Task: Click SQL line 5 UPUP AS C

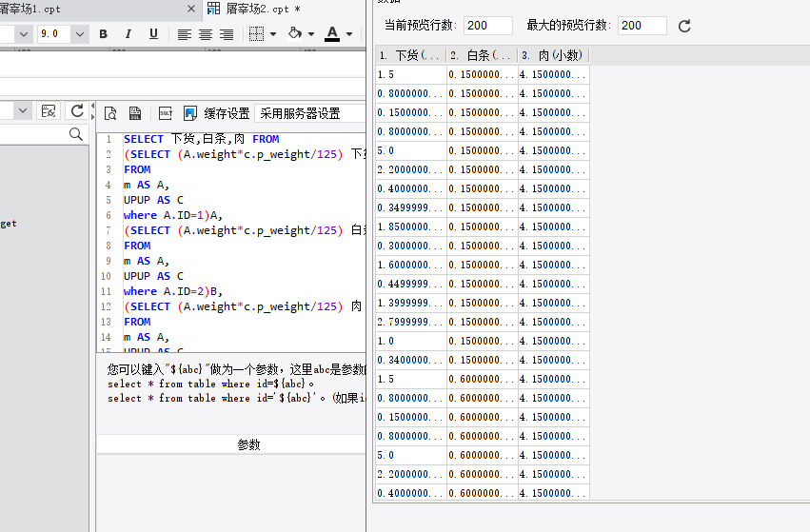Action: point(153,200)
